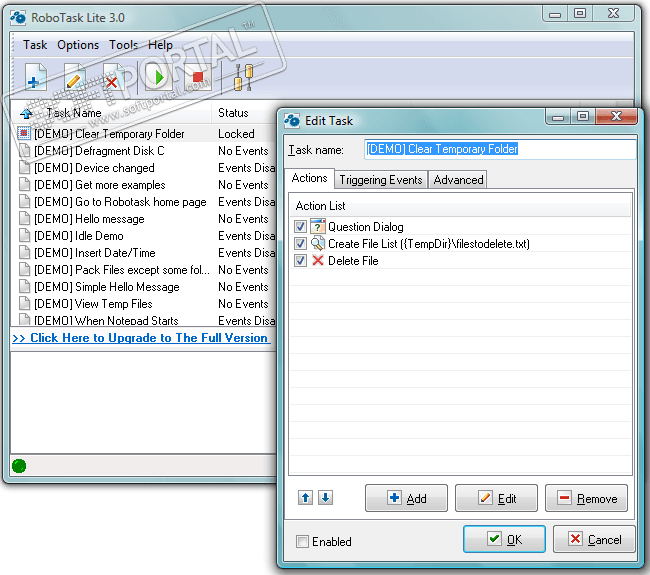Click the document icon beside Defragment Disk C
The width and height of the screenshot is (650, 575).
25,150
